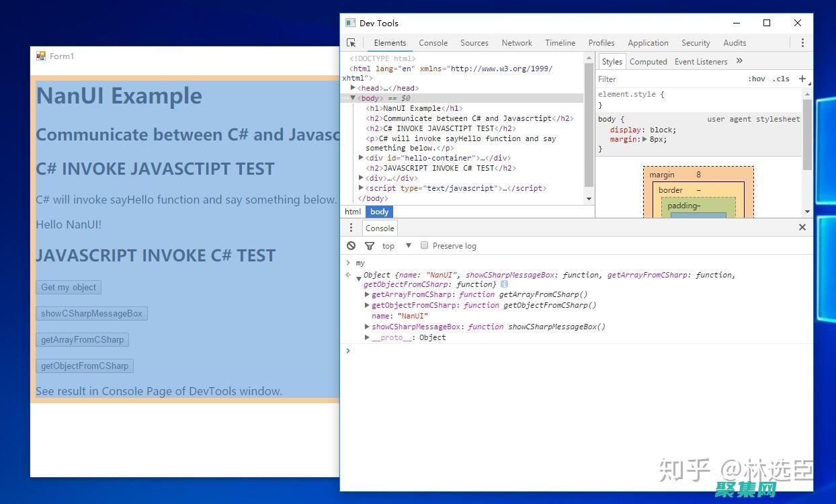Image resolution: width=836 pixels, height=504 pixels.
Task: Toggle the :hov element state button
Action: tap(756, 79)
